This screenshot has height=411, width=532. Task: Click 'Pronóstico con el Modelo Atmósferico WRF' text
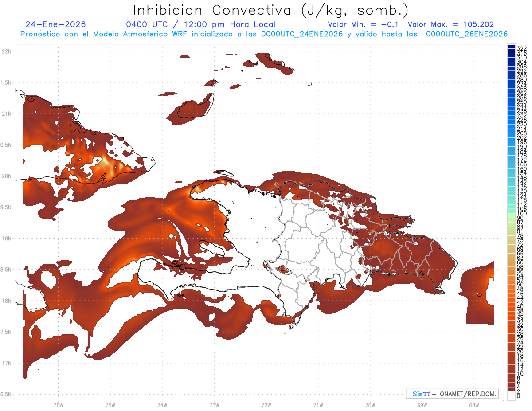(x=104, y=34)
